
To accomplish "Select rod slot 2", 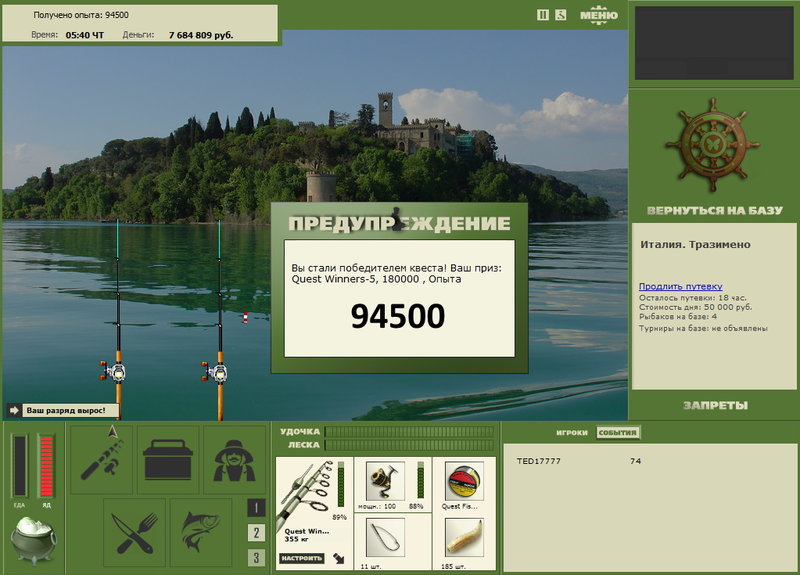I will click(x=256, y=533).
